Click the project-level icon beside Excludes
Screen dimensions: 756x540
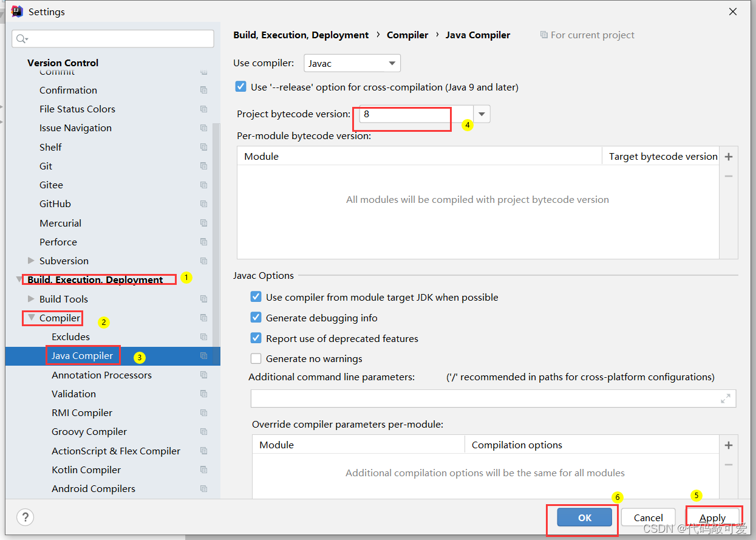pos(203,337)
